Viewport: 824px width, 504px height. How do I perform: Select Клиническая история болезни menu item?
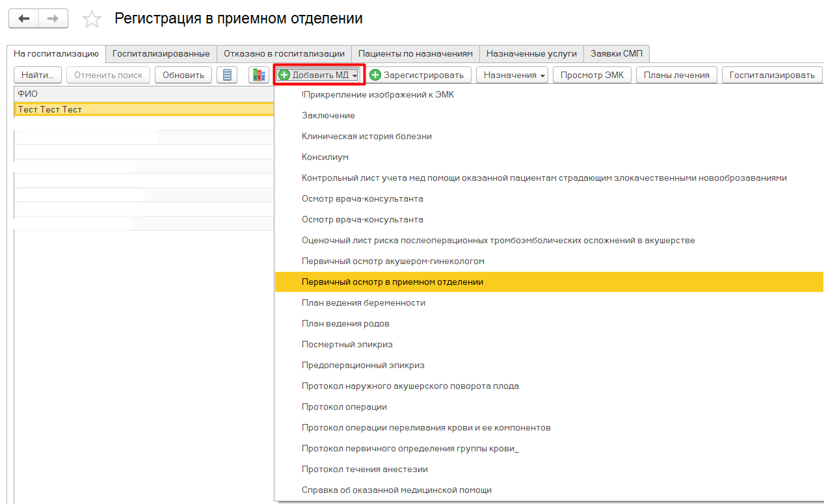[367, 137]
